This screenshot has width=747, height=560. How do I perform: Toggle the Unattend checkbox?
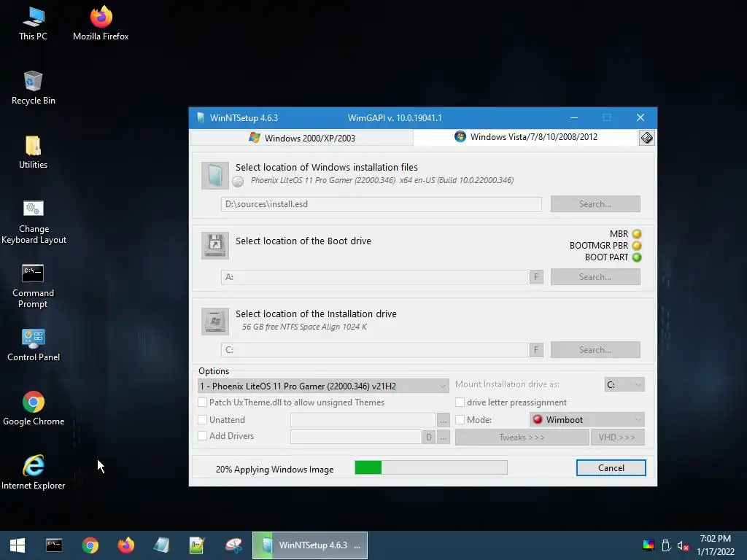pyautogui.click(x=203, y=419)
